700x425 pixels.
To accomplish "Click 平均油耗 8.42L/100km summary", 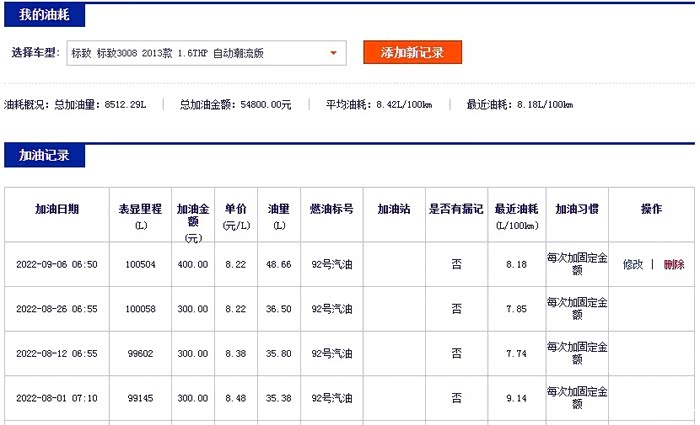I will point(379,105).
